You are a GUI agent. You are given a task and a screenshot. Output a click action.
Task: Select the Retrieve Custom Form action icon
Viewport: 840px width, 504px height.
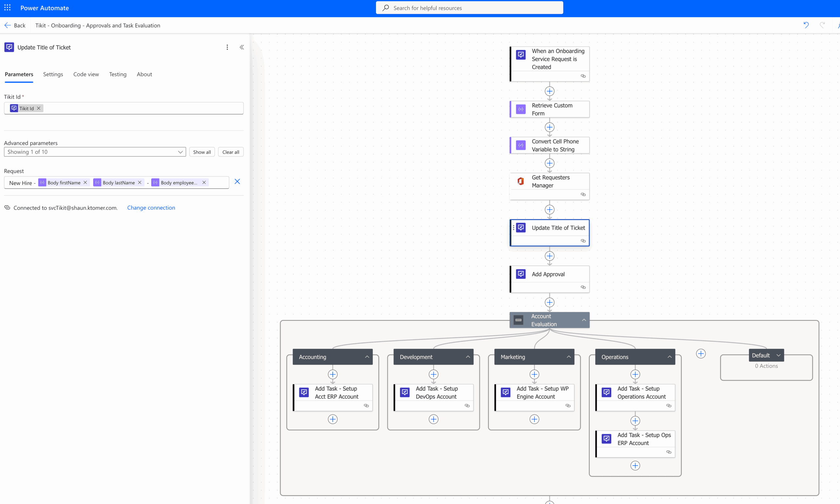(x=520, y=109)
